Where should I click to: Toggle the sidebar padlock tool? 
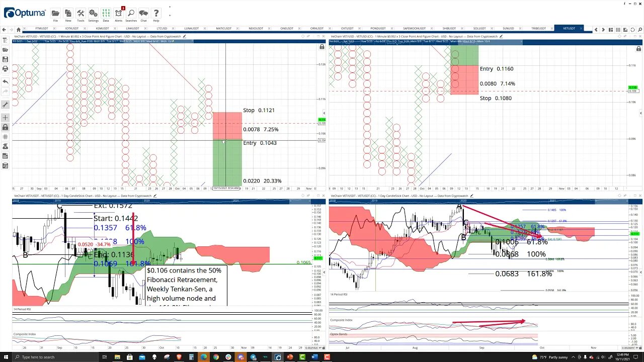coord(5,127)
